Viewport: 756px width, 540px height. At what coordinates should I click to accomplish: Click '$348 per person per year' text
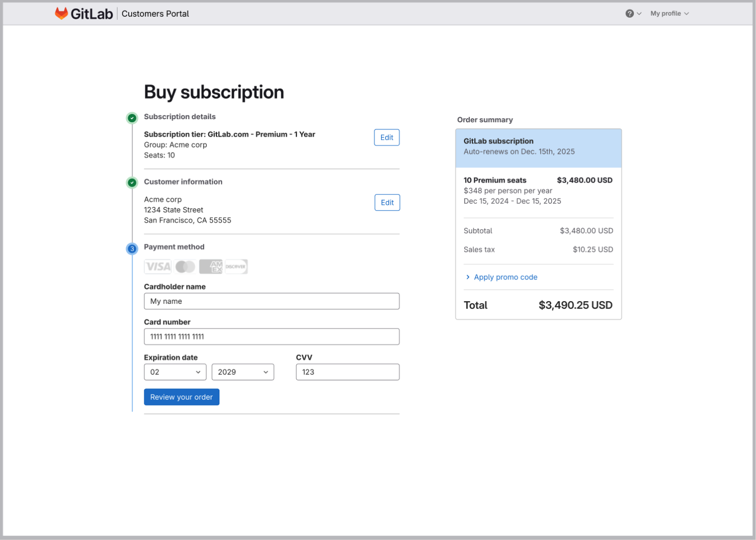(508, 191)
